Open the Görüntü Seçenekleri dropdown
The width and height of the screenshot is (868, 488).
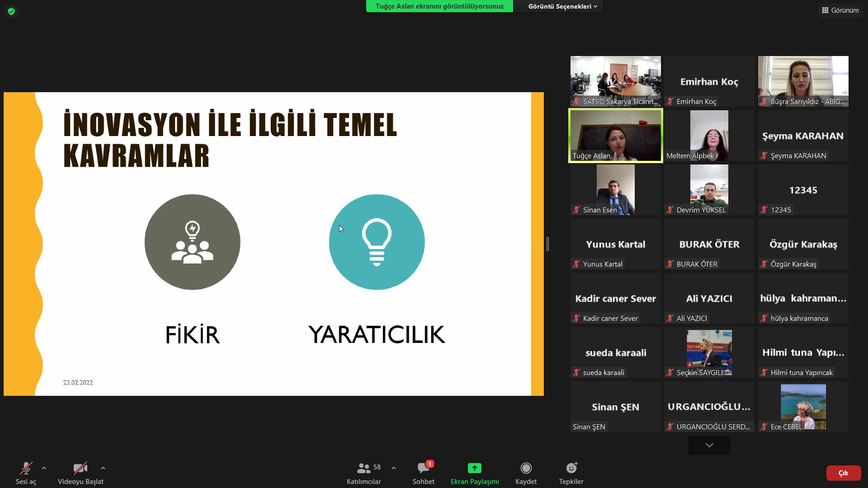tap(562, 6)
